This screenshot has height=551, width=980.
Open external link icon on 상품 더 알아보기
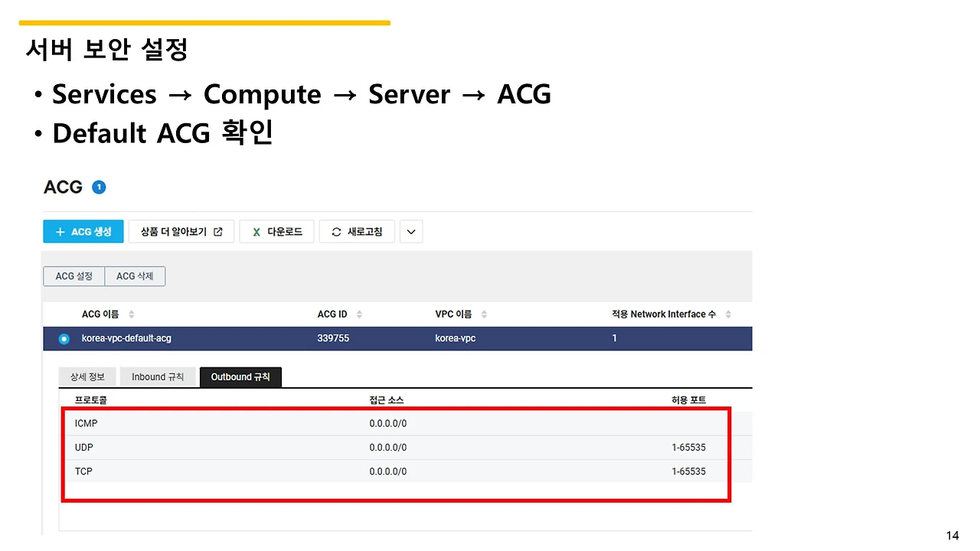click(218, 232)
